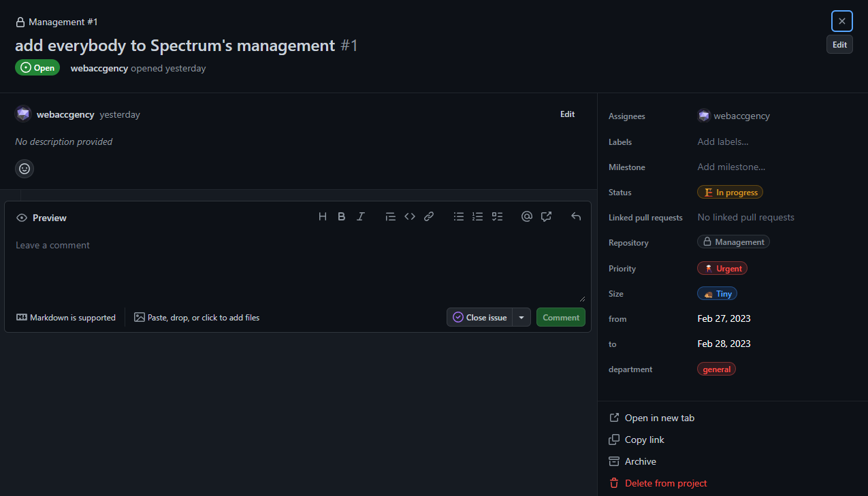This screenshot has height=496, width=868.
Task: Open the Management #1 breadcrumb link
Action: pos(57,22)
